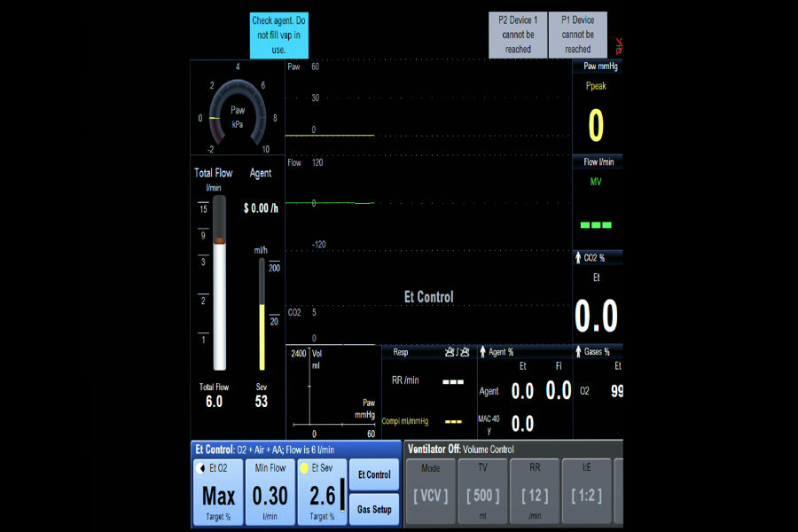Open Gas Setup
Image resolution: width=798 pixels, height=532 pixels.
[x=374, y=510]
